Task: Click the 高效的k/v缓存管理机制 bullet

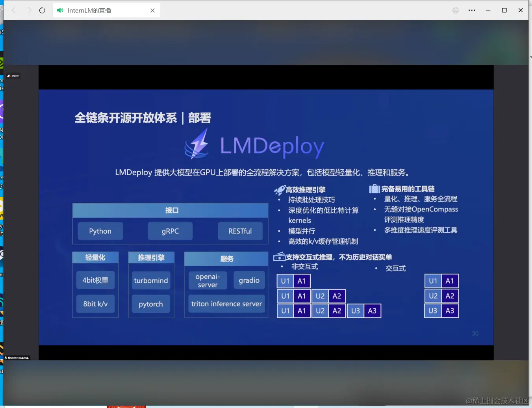Action: click(x=323, y=241)
